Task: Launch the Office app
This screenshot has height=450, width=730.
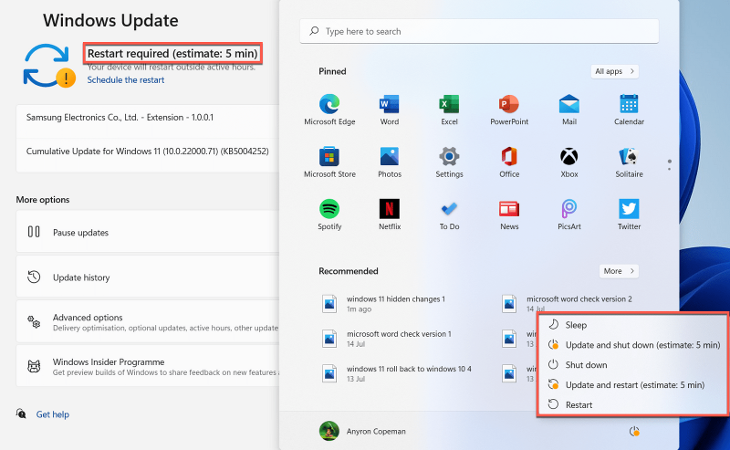Action: point(509,162)
